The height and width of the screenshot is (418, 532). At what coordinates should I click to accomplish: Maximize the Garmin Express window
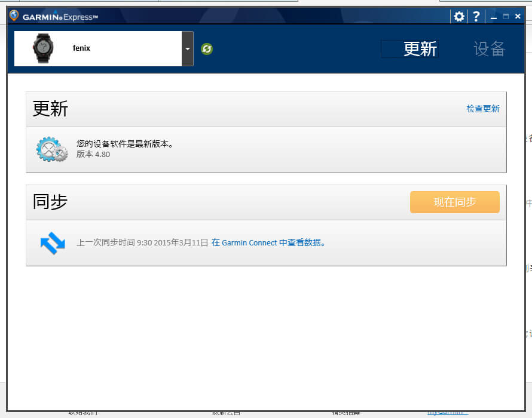tap(506, 16)
